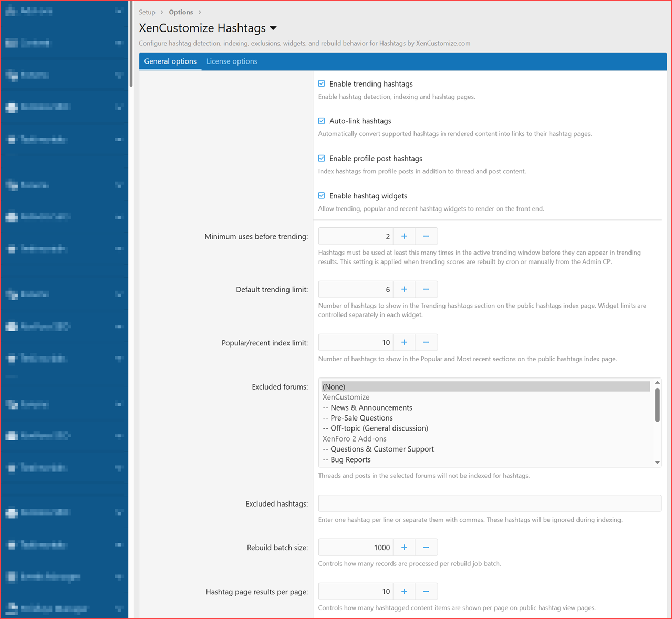Click Setup breadcrumb link
This screenshot has height=619, width=672.
pyautogui.click(x=147, y=12)
